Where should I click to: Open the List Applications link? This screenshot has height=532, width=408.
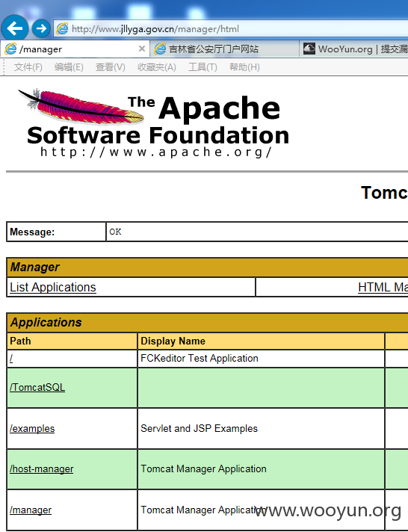(53, 287)
